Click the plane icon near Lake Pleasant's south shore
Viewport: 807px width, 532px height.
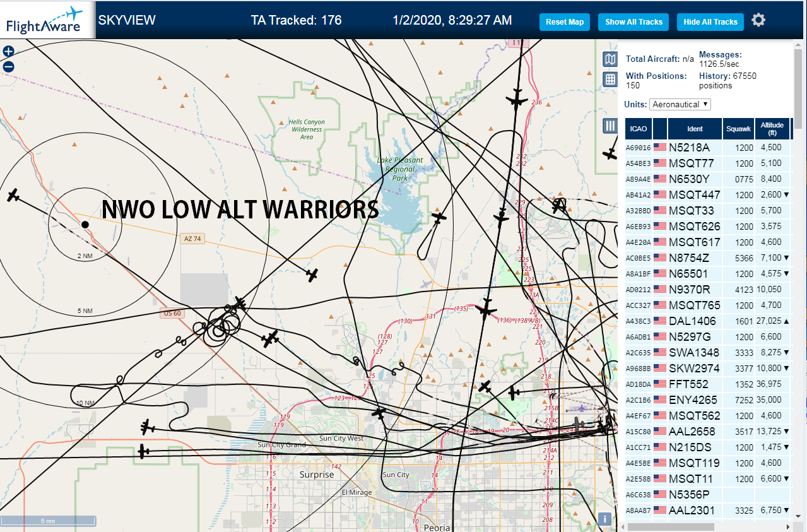point(439,218)
